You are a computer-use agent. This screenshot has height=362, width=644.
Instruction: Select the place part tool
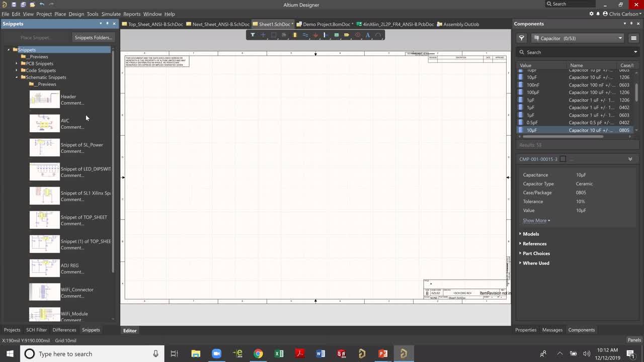click(x=294, y=35)
